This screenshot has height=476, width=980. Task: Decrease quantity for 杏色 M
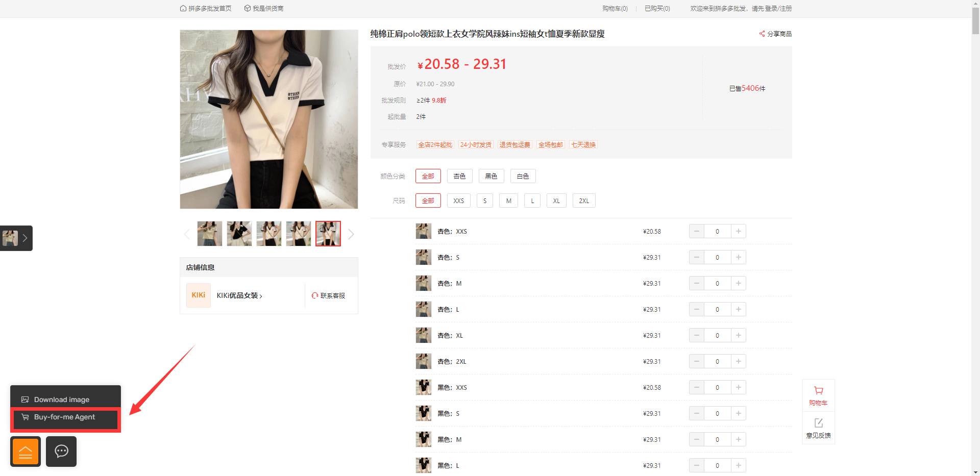point(697,283)
